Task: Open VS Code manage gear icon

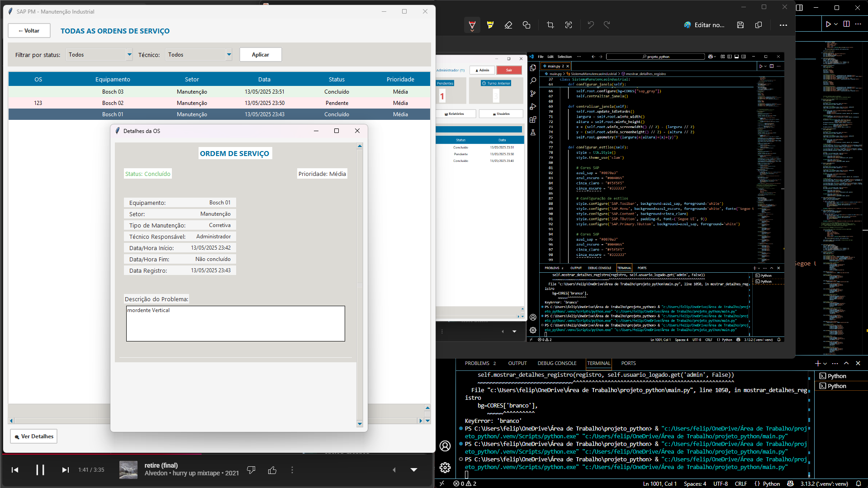Action: click(x=445, y=468)
